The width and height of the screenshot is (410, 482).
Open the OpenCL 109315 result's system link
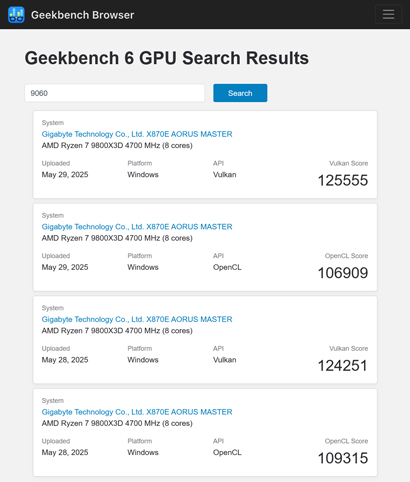[137, 412]
